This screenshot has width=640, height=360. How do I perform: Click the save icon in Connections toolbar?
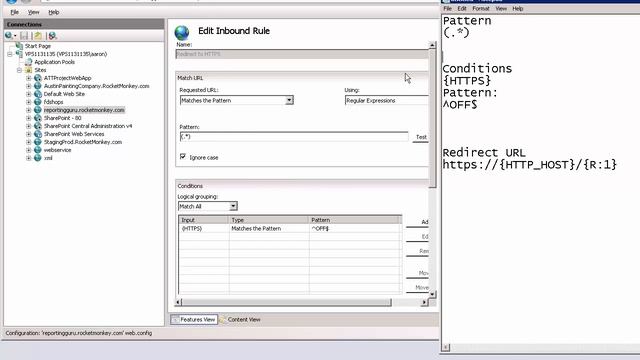point(24,36)
